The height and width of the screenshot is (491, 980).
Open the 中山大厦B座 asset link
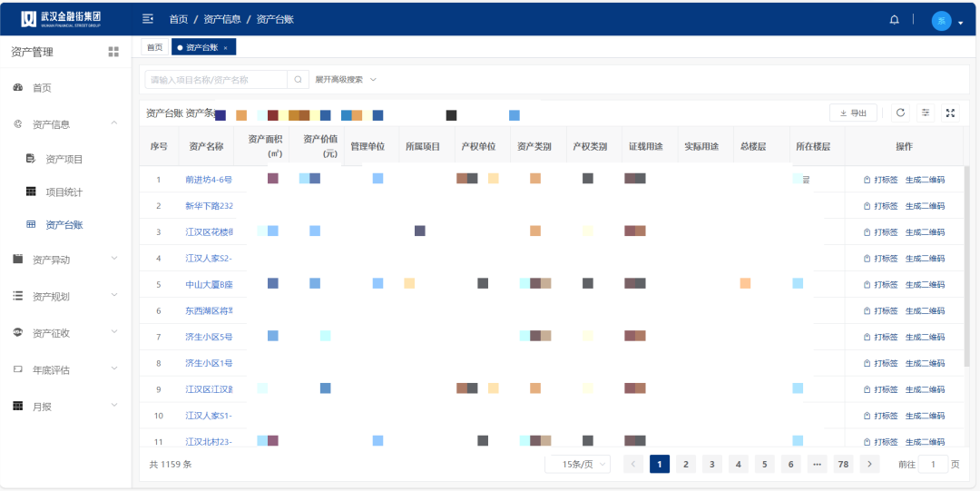click(209, 285)
